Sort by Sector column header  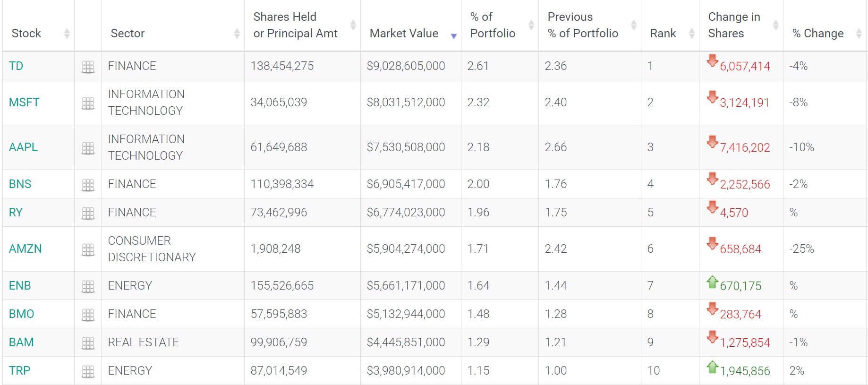pos(128,34)
